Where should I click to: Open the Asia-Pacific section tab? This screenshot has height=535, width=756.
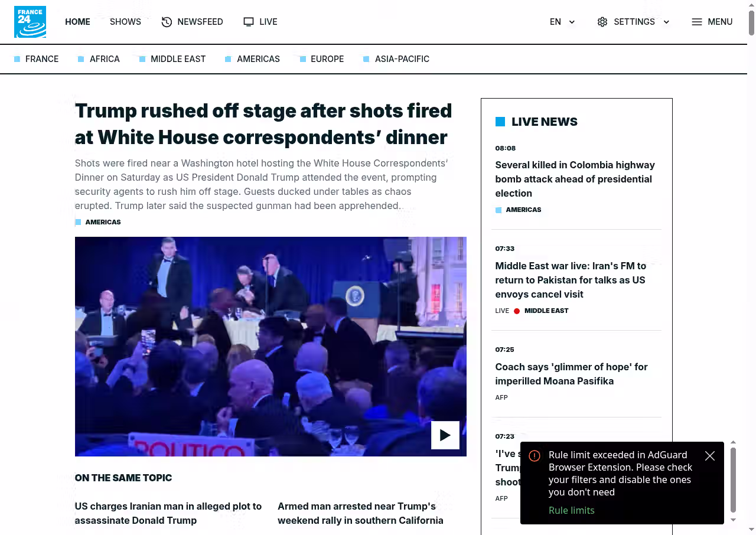click(402, 59)
